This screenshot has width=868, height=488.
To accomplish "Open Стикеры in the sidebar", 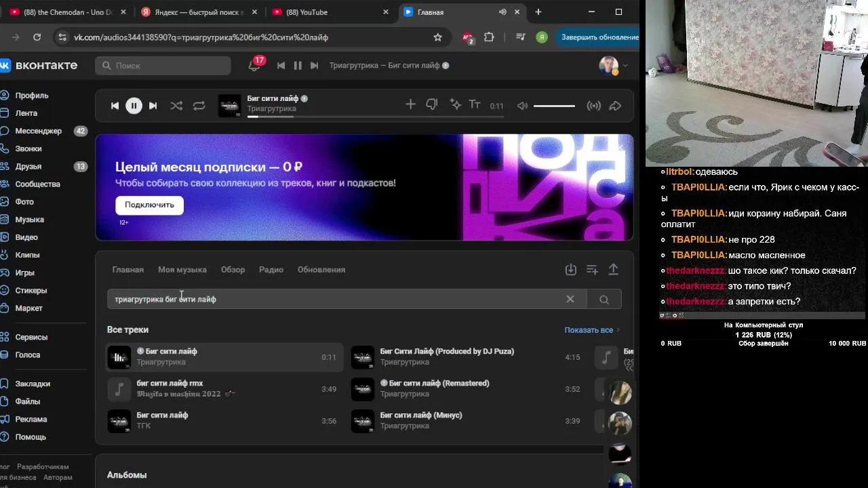I will pyautogui.click(x=31, y=290).
